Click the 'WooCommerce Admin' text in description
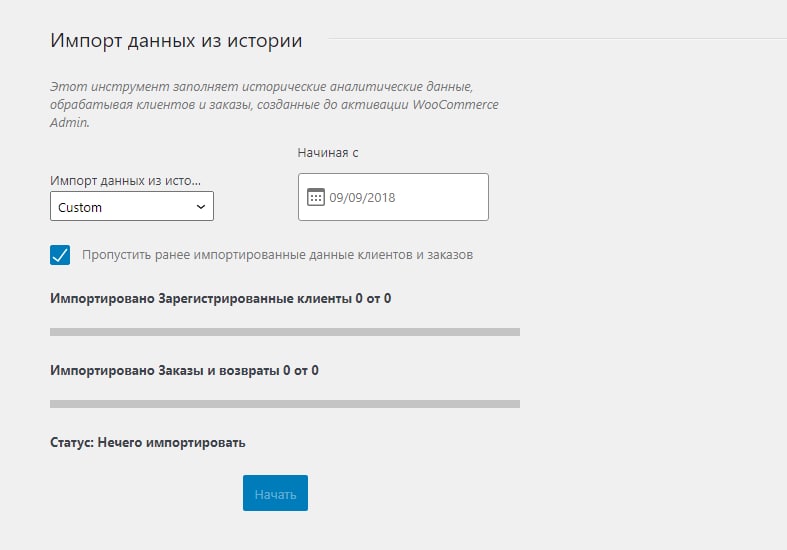This screenshot has height=550, width=787. (455, 105)
